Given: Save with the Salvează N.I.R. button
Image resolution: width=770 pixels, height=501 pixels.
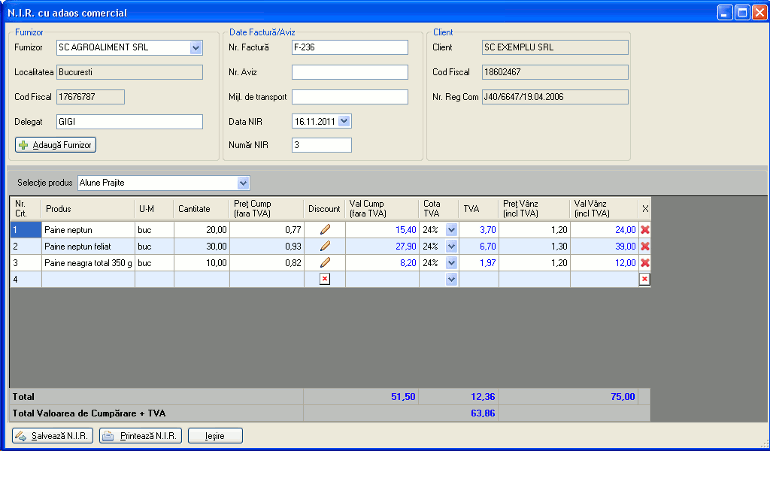Looking at the screenshot, I should click(x=53, y=436).
